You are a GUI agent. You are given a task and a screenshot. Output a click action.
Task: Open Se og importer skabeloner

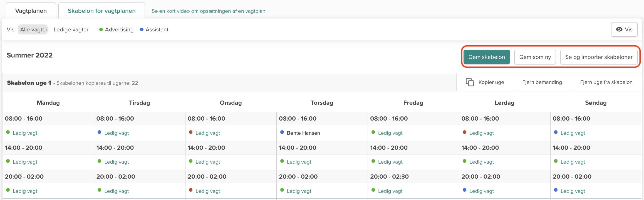pyautogui.click(x=599, y=57)
